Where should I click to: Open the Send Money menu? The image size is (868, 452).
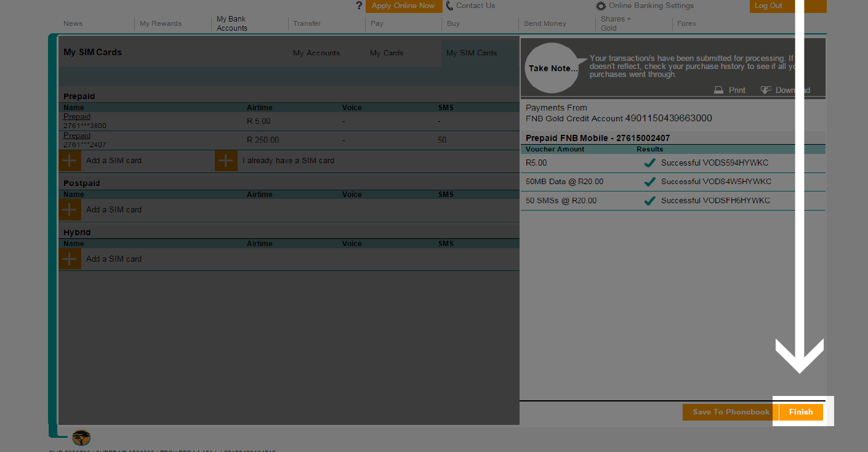click(544, 23)
